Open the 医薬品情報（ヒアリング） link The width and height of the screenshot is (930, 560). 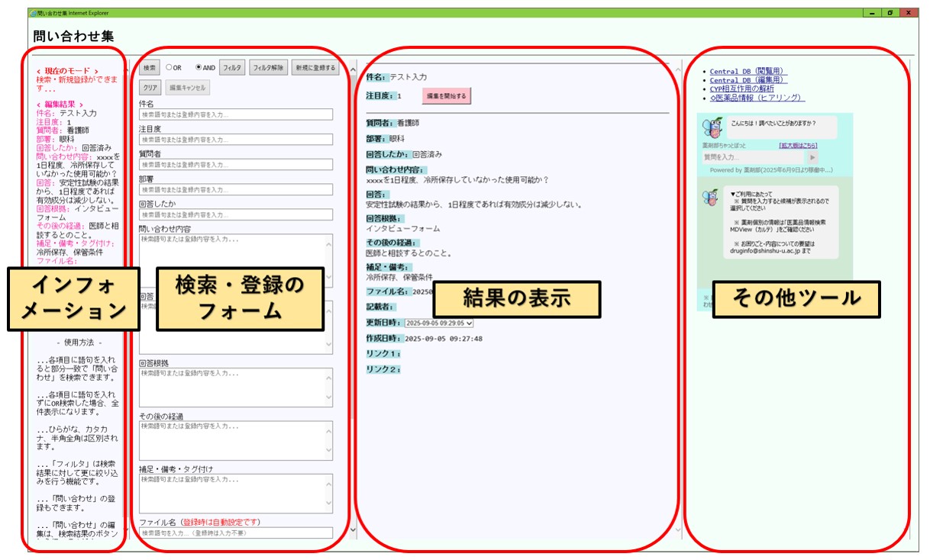click(x=757, y=98)
